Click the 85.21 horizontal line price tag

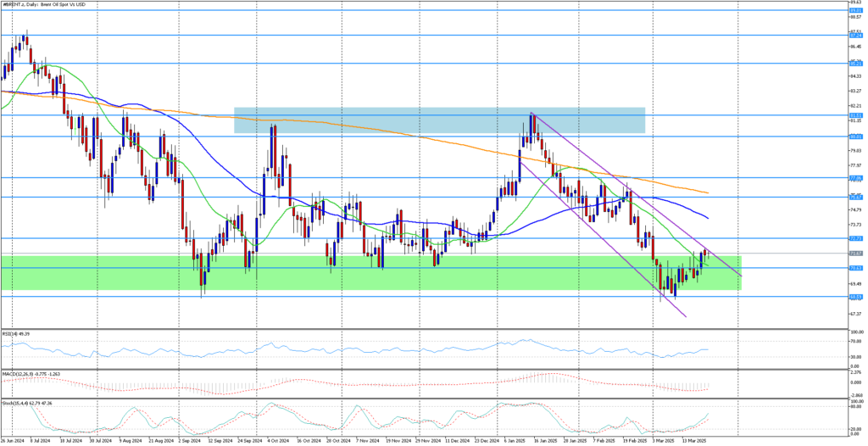855,64
